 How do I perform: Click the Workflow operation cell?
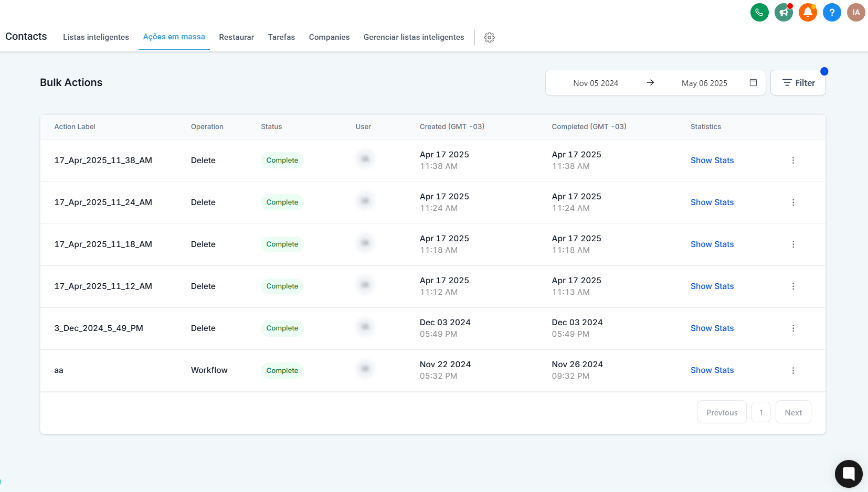tap(209, 370)
